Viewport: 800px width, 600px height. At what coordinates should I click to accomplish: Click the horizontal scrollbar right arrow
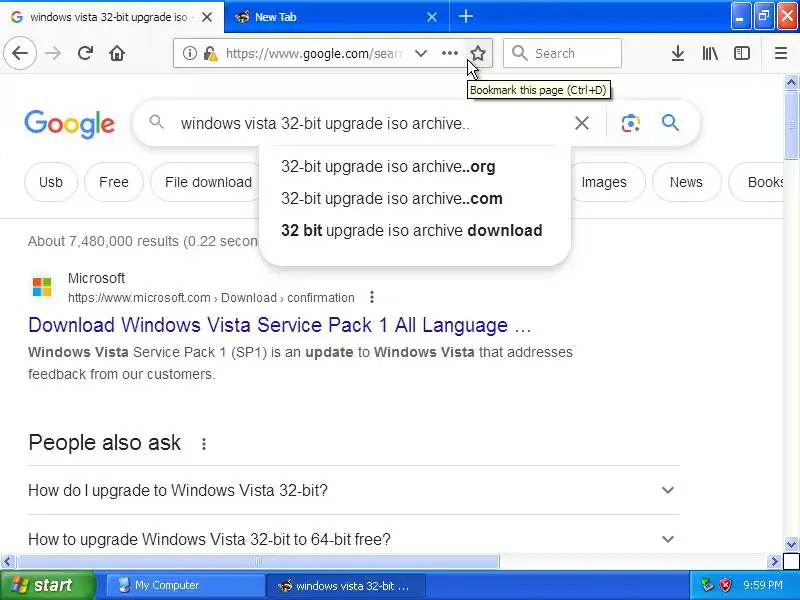pos(774,562)
